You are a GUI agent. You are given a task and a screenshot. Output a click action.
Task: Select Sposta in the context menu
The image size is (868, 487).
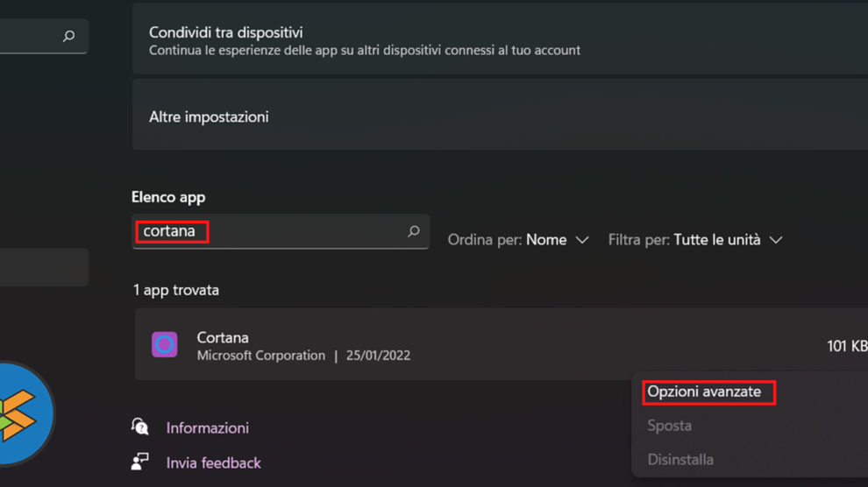pyautogui.click(x=669, y=426)
